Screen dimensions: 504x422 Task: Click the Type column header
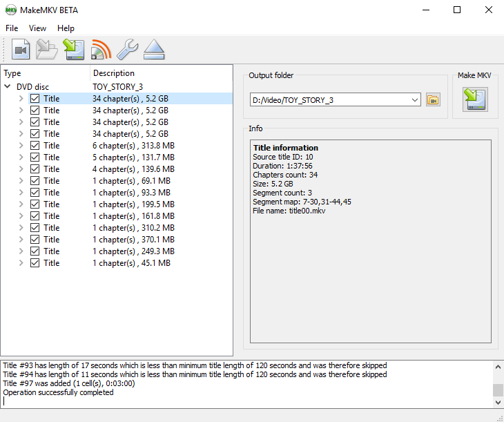click(x=46, y=73)
